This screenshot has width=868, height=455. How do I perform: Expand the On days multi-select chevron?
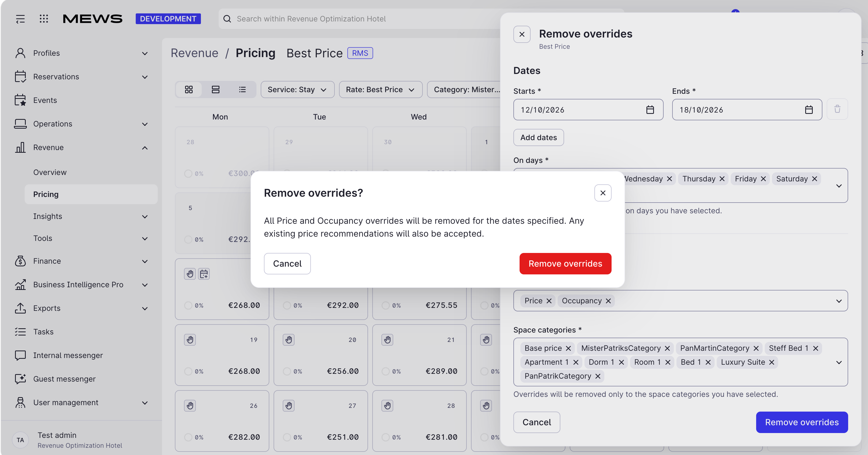[839, 186]
